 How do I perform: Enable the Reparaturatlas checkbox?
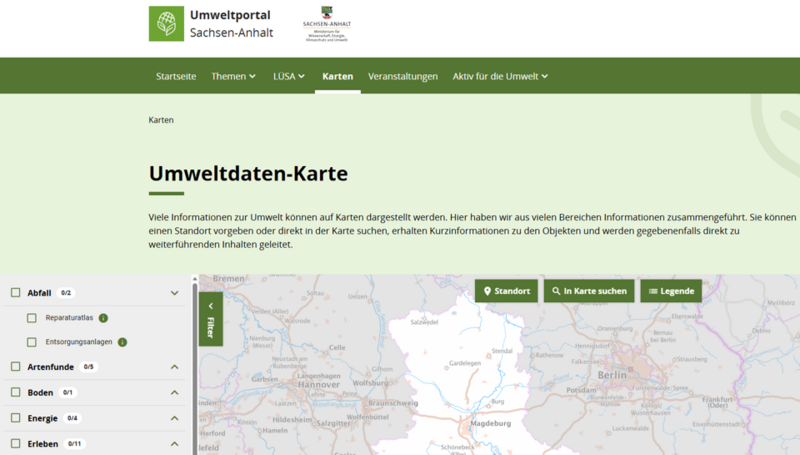pyautogui.click(x=32, y=318)
